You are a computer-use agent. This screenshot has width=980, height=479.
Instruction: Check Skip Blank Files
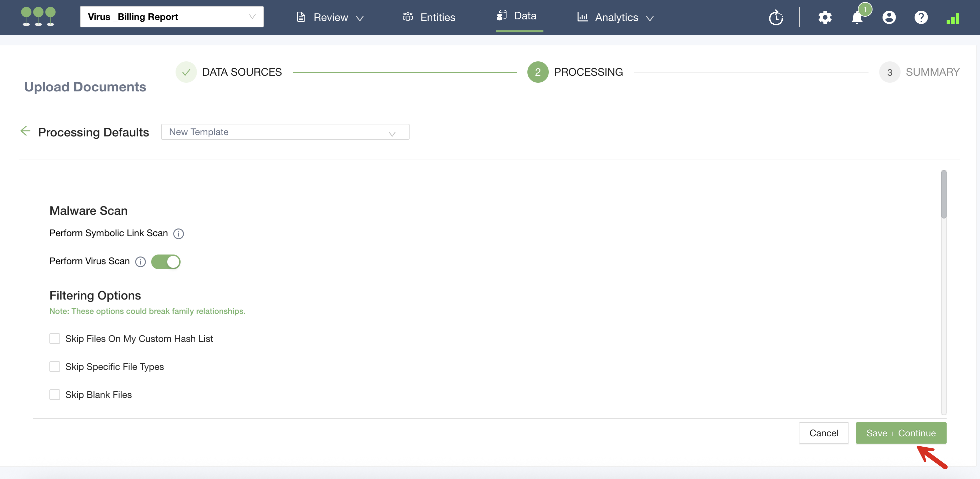(x=55, y=395)
